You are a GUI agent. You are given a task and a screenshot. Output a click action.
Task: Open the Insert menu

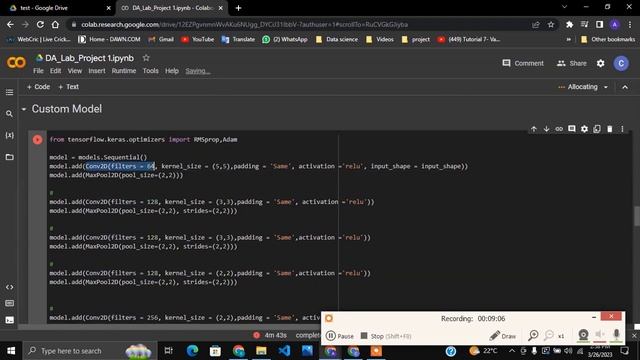[97, 71]
